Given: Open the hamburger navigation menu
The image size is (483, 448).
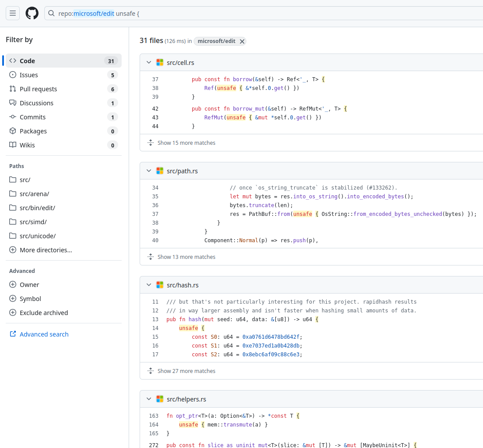Looking at the screenshot, I should 13,13.
